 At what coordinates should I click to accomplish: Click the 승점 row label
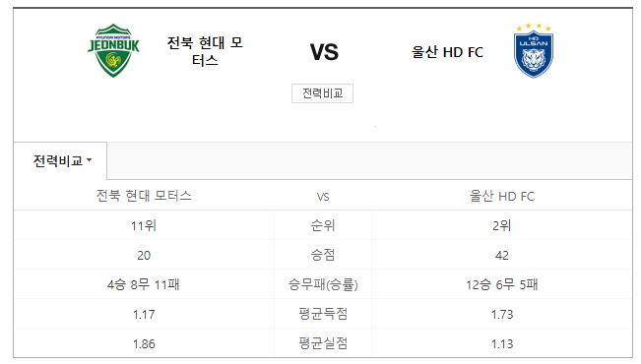click(323, 255)
